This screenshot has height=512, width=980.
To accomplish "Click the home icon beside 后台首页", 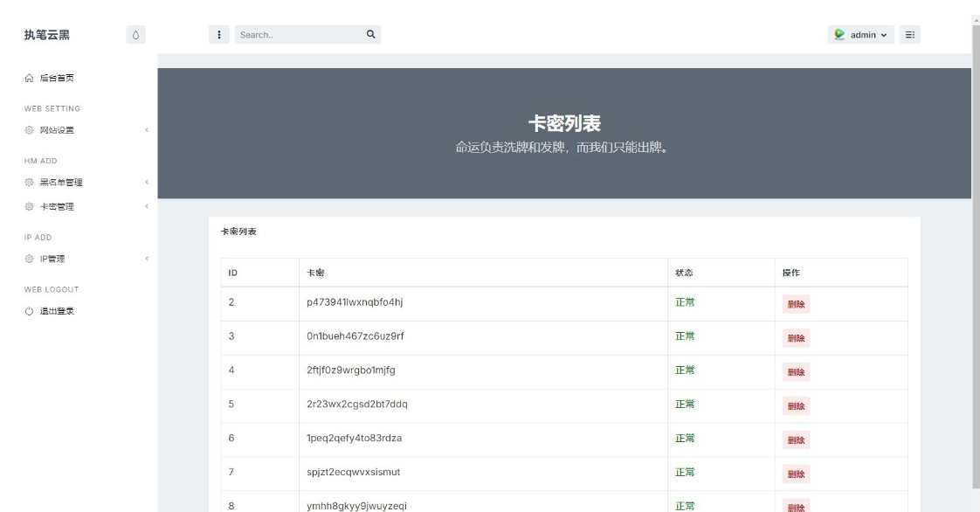I will click(x=30, y=77).
